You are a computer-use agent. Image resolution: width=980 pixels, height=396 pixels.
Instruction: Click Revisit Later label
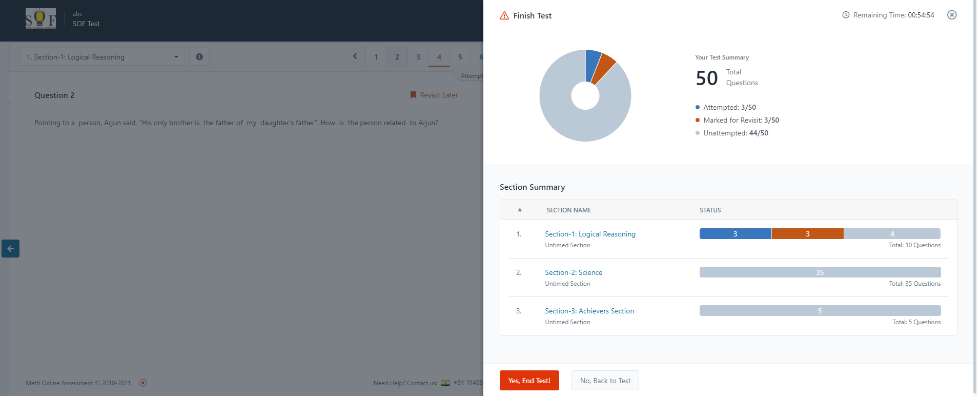pyautogui.click(x=439, y=95)
